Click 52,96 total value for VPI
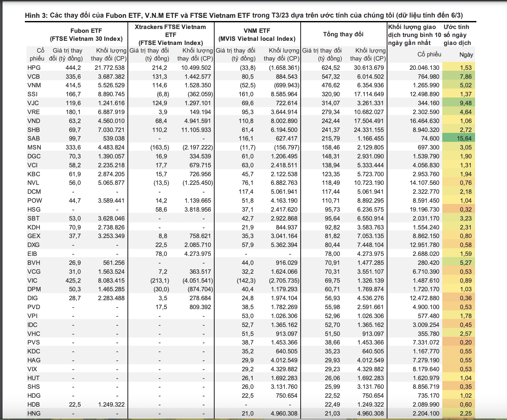 (332, 316)
